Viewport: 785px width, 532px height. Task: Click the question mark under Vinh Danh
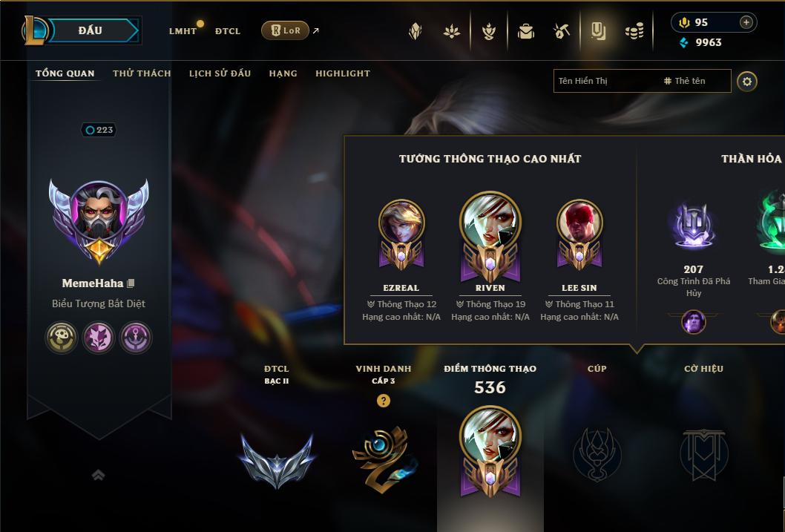(x=383, y=401)
